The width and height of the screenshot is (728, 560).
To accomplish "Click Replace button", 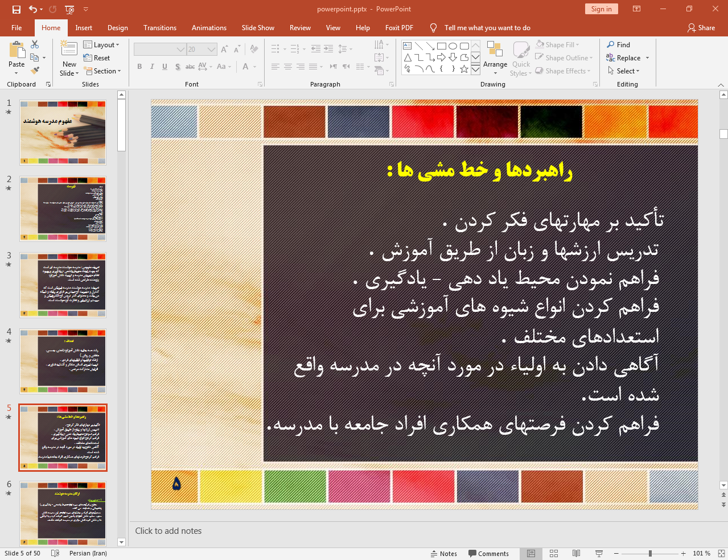I will coord(624,58).
